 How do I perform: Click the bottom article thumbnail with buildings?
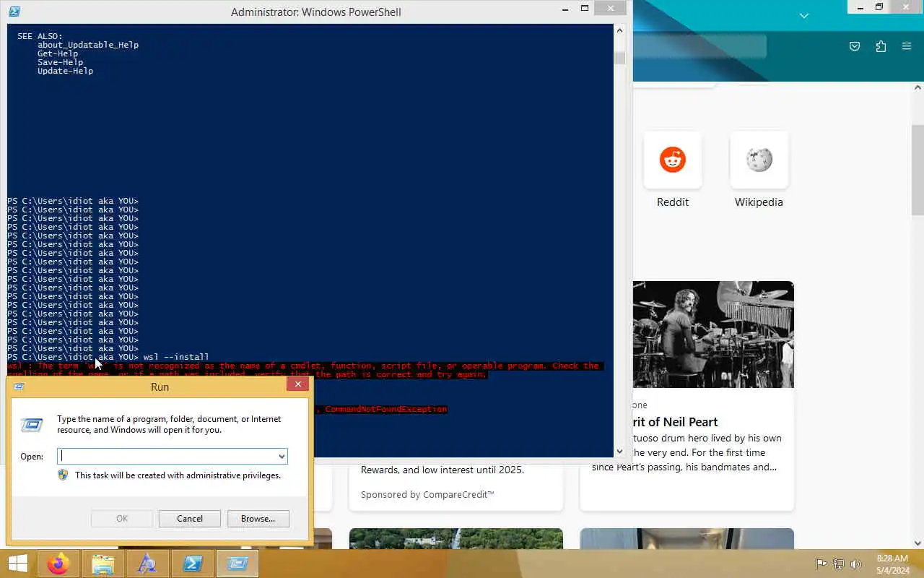(x=456, y=539)
